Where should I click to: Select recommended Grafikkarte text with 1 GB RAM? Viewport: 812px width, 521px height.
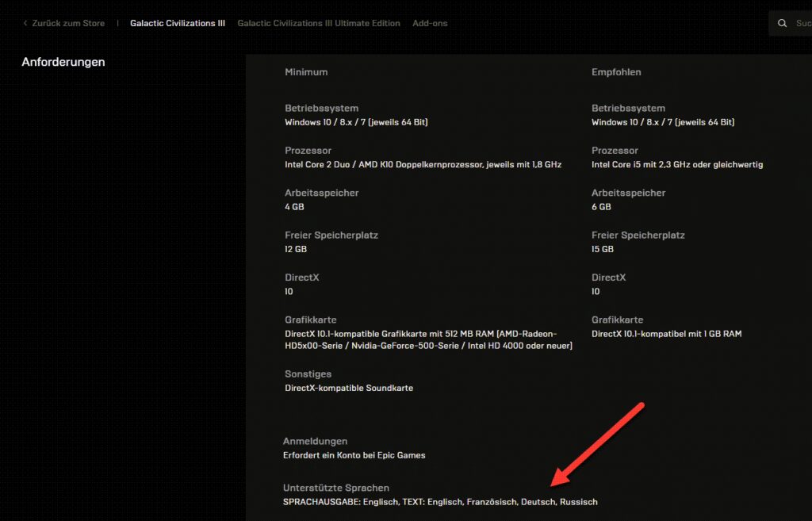click(x=666, y=334)
